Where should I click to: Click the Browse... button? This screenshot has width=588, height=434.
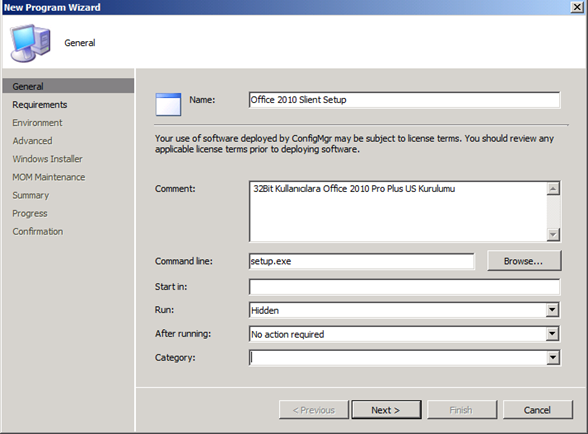pyautogui.click(x=524, y=261)
